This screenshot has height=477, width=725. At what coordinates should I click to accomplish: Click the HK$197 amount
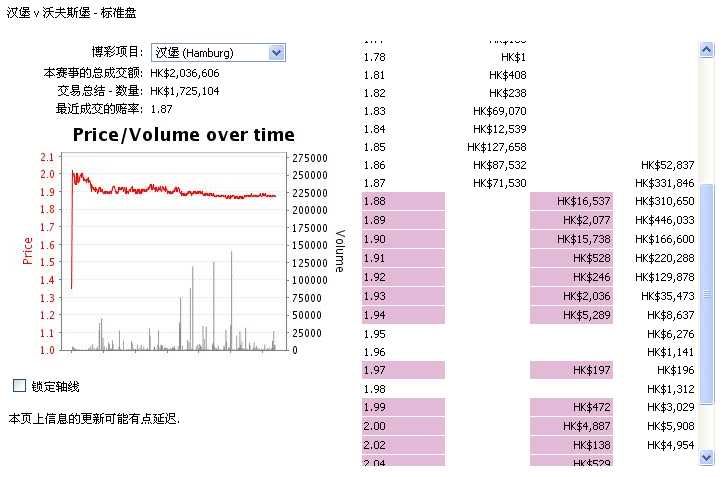[x=573, y=371]
